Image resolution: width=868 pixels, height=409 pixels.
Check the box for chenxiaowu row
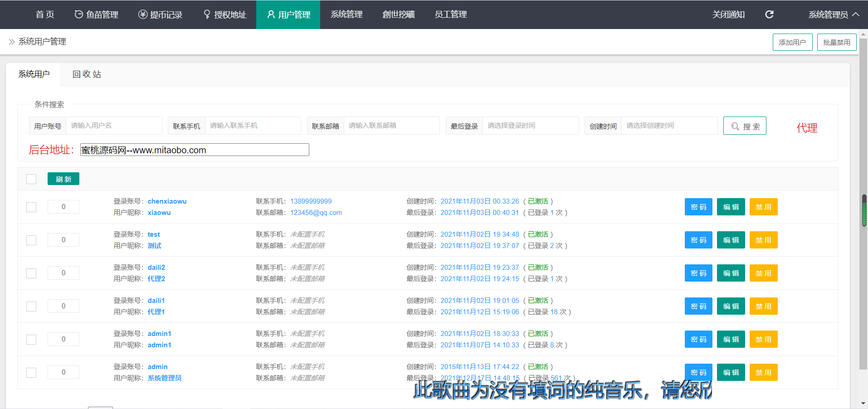coord(31,207)
